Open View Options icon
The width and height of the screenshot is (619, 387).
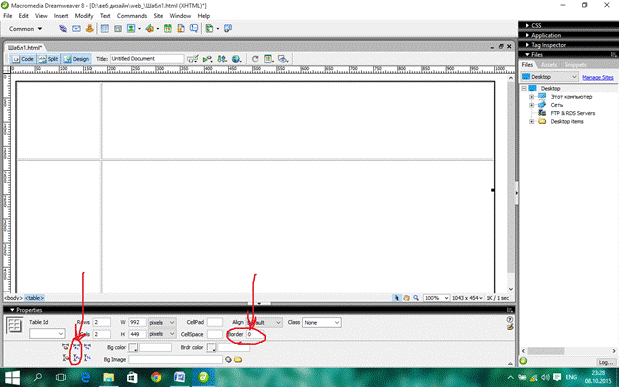(269, 59)
